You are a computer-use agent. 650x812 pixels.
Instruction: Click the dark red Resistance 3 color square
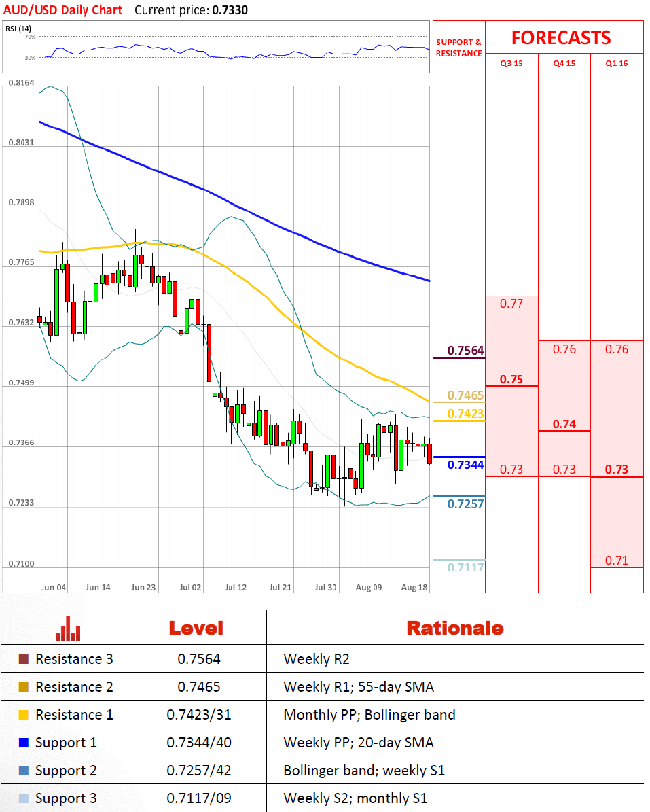pyautogui.click(x=24, y=659)
